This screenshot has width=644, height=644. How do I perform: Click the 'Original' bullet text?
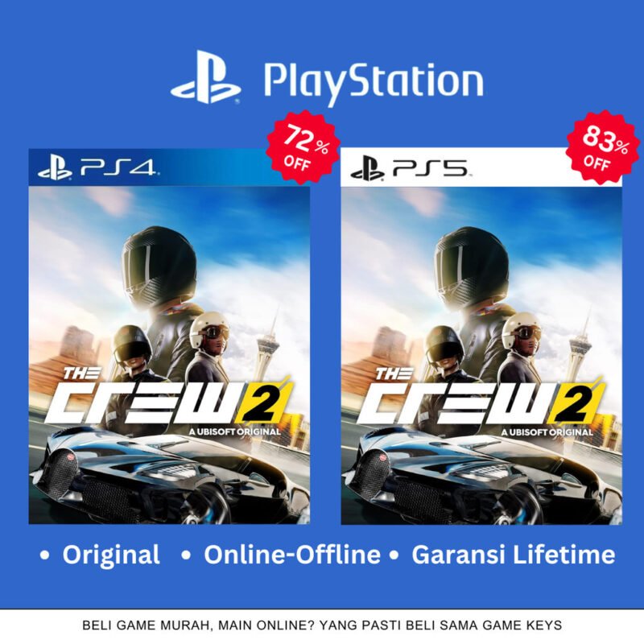pos(111,555)
